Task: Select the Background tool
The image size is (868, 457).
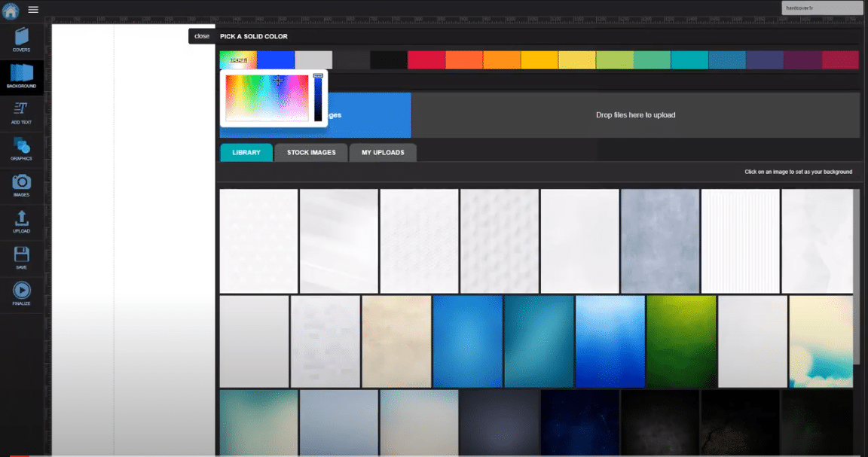Action: (x=21, y=75)
